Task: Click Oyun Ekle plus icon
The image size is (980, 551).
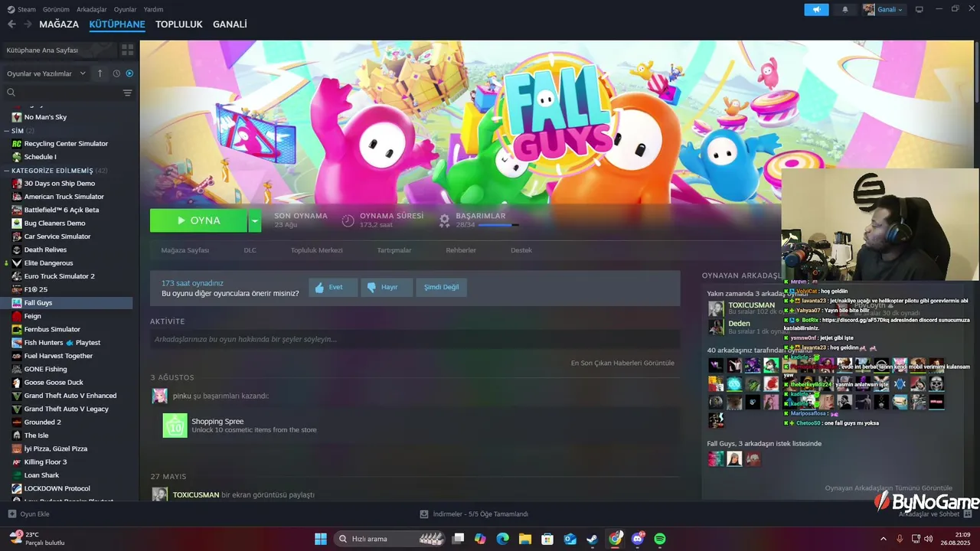Action: pyautogui.click(x=11, y=514)
